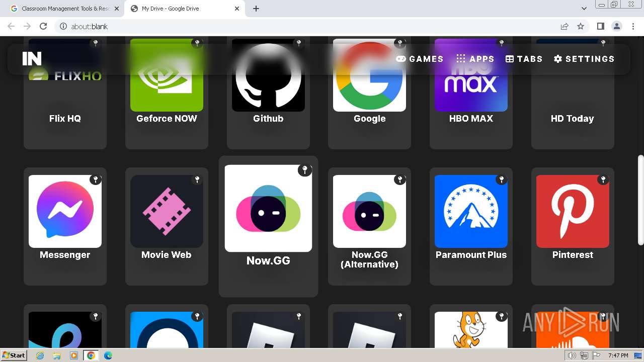
Task: Go to the GAMES section
Action: [x=420, y=59]
